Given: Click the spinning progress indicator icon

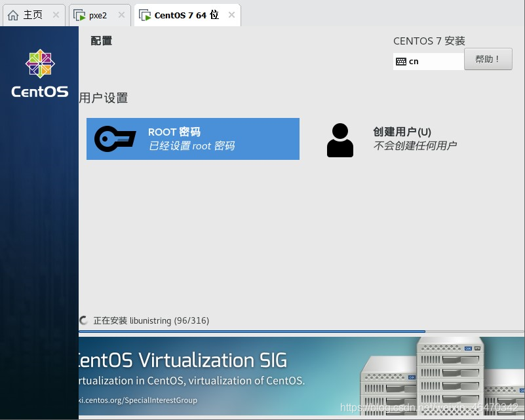Looking at the screenshot, I should [83, 320].
